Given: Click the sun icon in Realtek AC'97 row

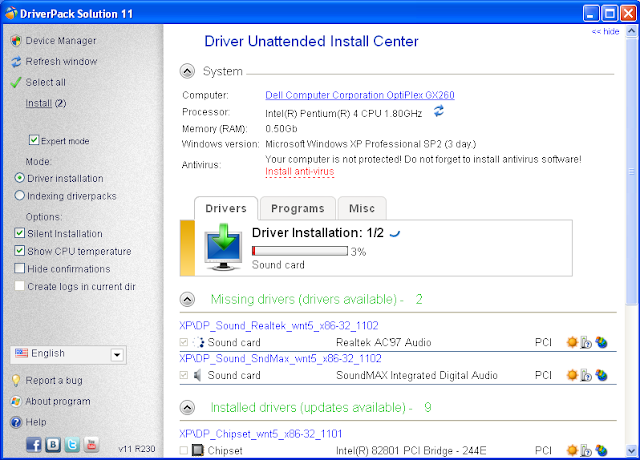Looking at the screenshot, I should (572, 342).
